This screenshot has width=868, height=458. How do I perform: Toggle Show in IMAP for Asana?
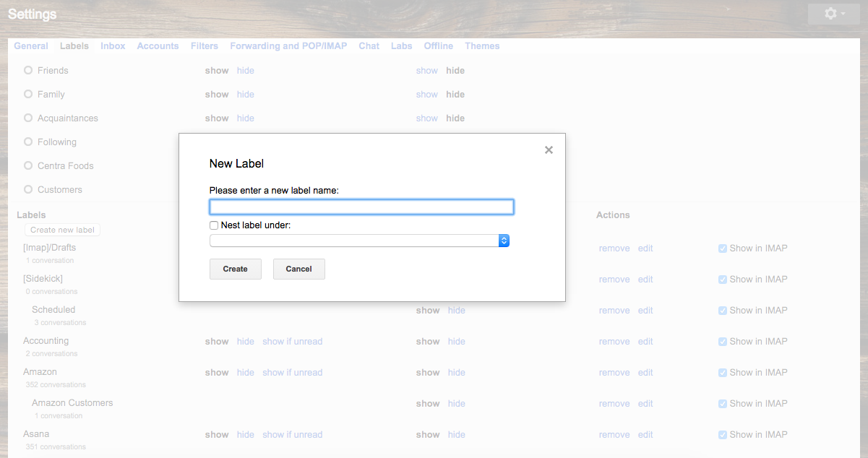[x=723, y=434]
